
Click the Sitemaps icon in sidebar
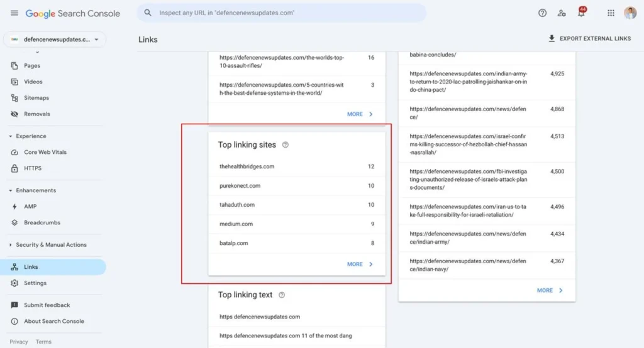14,97
